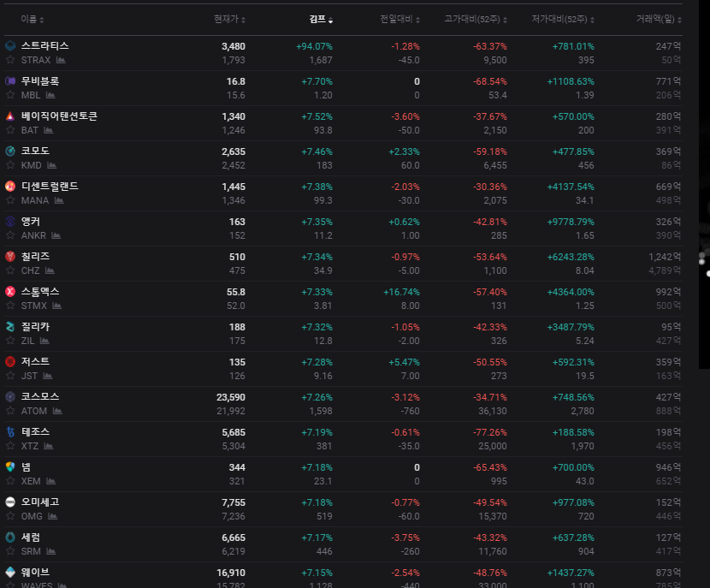Image resolution: width=710 pixels, height=588 pixels.
Task: Open chart icon next to ATOM
Action: [57, 411]
